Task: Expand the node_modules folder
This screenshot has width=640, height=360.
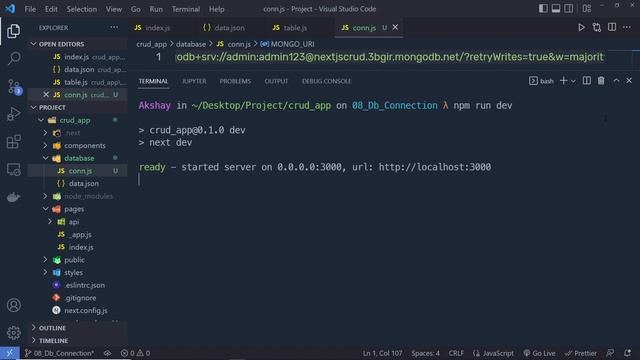Action: coord(46,196)
